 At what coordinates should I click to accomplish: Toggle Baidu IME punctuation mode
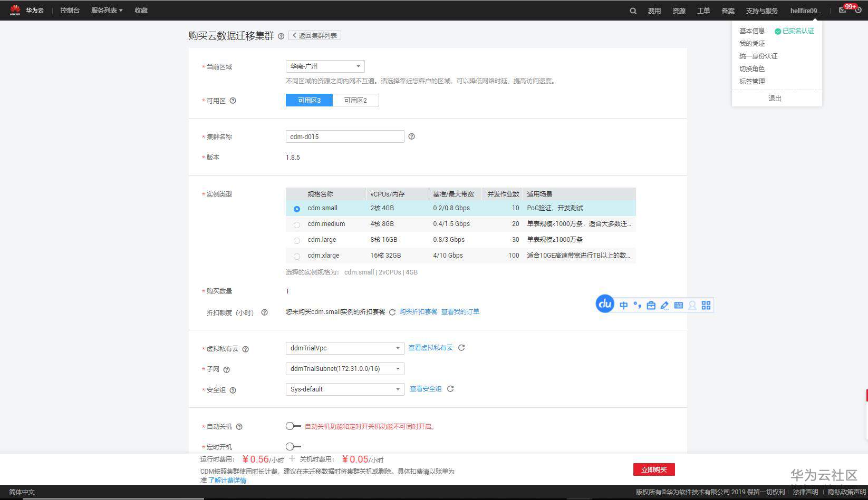pos(638,306)
